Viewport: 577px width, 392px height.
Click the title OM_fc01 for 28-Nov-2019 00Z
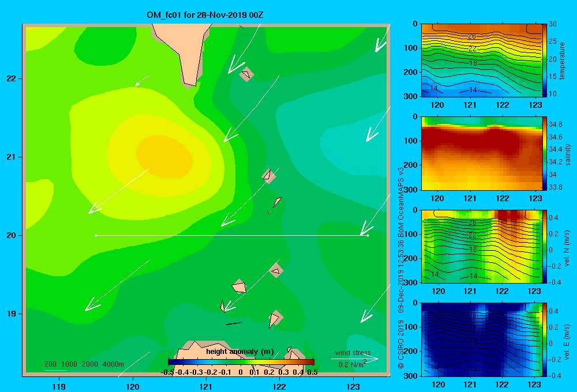click(205, 15)
